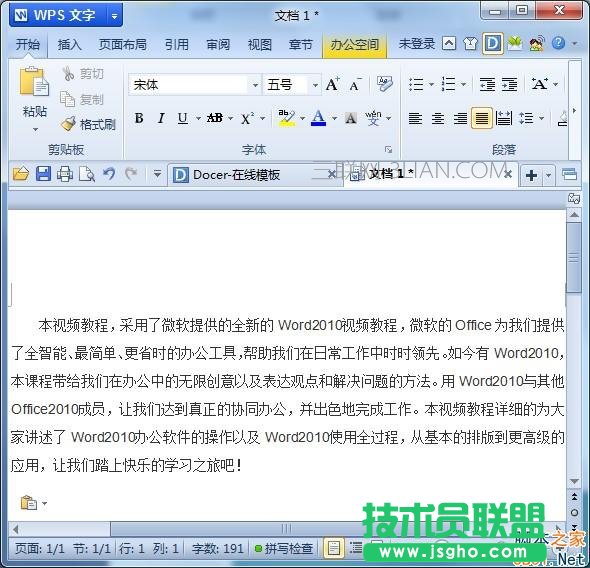Click the Print icon in quick toolbar

point(65,175)
